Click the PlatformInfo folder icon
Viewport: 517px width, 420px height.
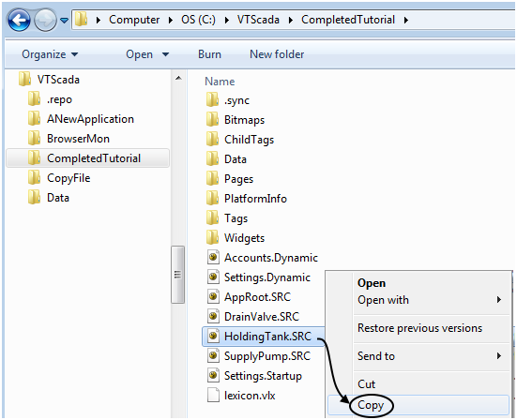pos(213,199)
